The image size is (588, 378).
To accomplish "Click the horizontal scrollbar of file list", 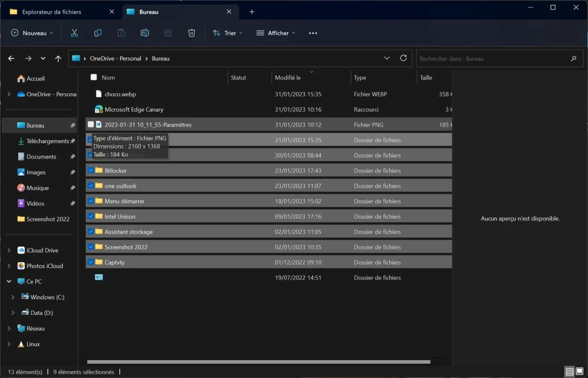I will 259,362.
